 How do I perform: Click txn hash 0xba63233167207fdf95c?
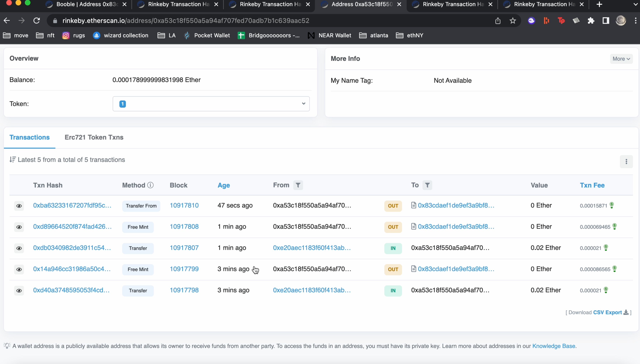click(x=72, y=205)
